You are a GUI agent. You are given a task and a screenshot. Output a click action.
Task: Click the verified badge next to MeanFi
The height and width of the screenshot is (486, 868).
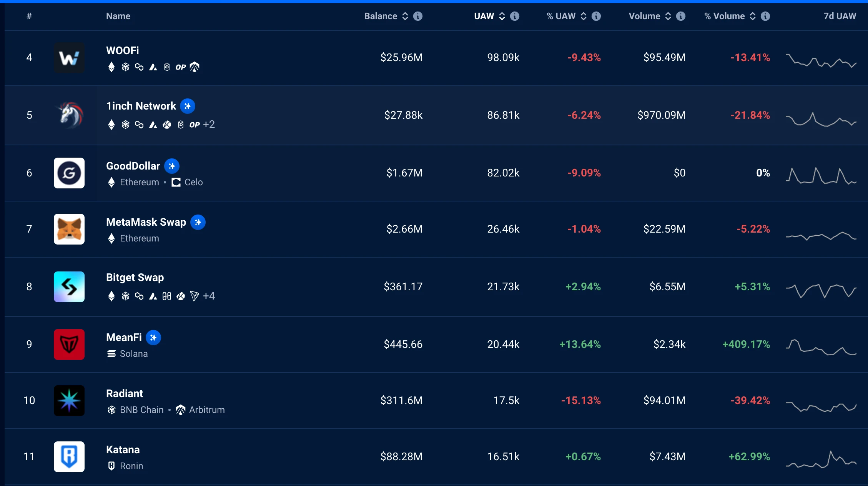tap(153, 338)
